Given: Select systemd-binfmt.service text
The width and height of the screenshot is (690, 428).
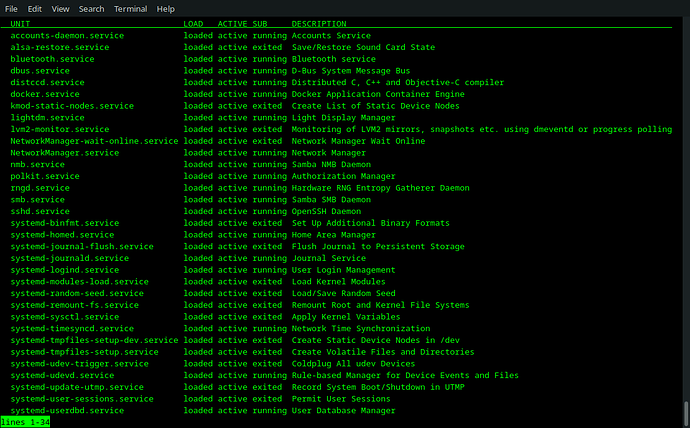Looking at the screenshot, I should point(64,223).
